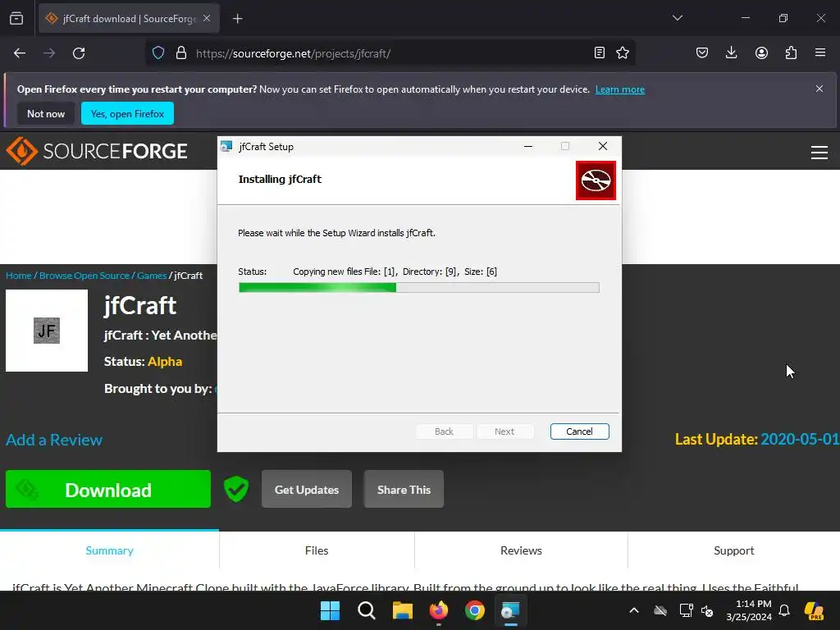
Task: Open the notifications bell icon
Action: click(x=784, y=610)
